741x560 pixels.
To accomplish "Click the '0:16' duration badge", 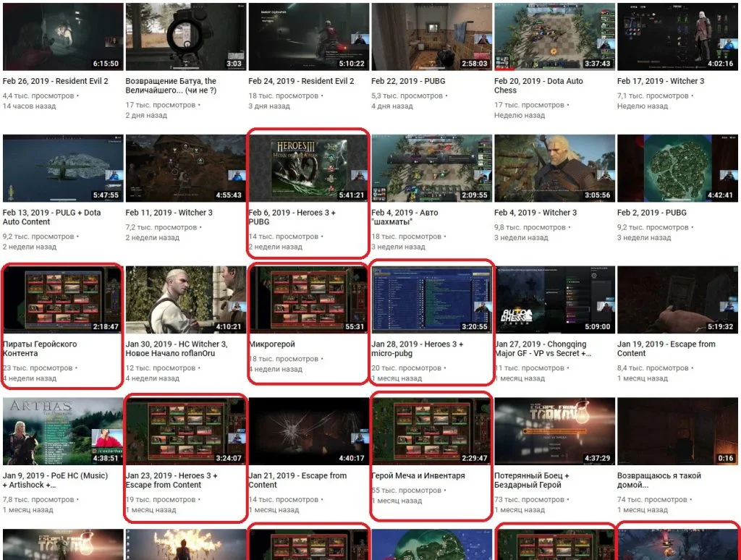I will click(725, 458).
